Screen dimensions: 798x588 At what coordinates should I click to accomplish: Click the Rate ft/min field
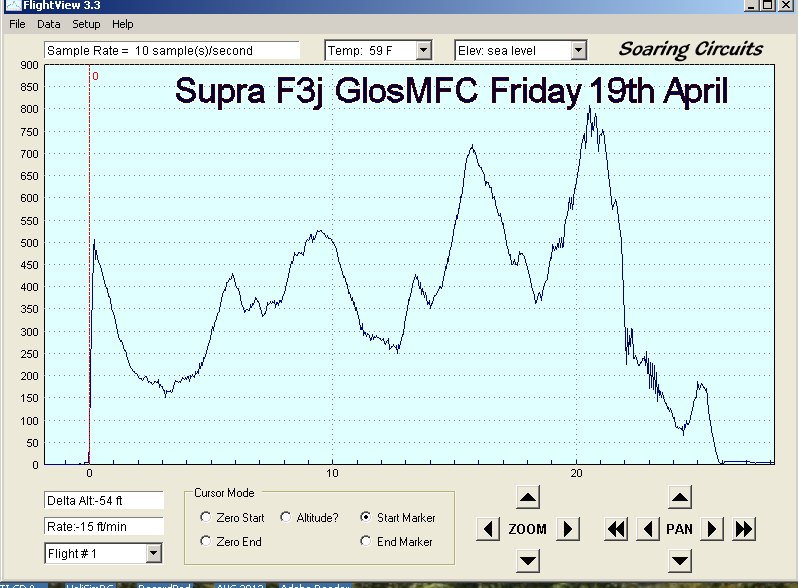click(104, 526)
